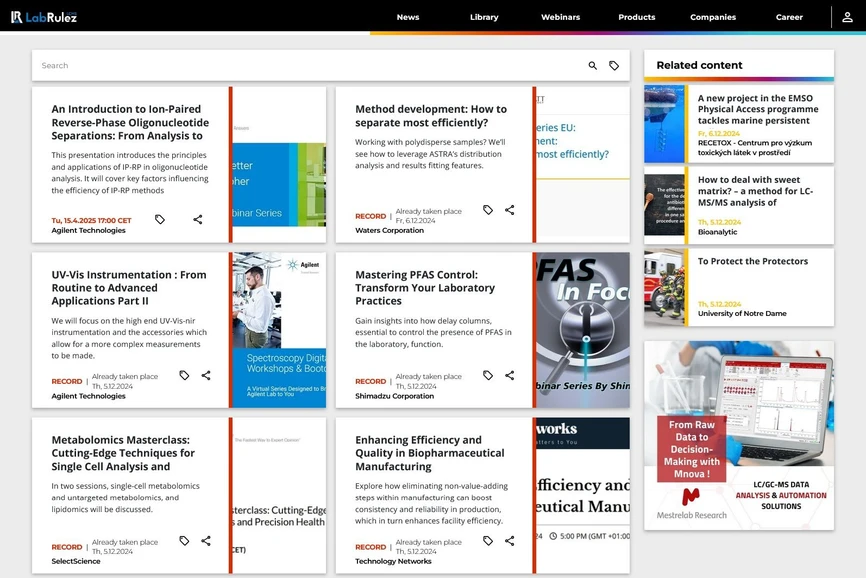866x578 pixels.
Task: Share the Metabolomics Masterclass webinar
Action: click(206, 541)
